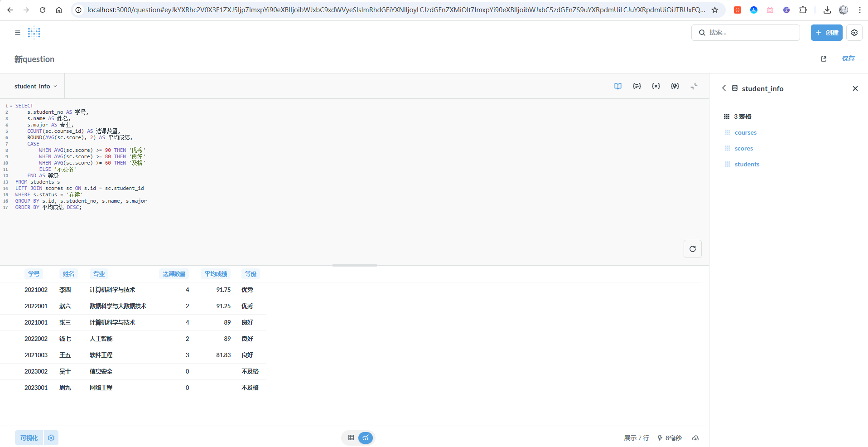This screenshot has width=868, height=447.
Task: Toggle the sidebar with the hamburger menu
Action: point(18,33)
